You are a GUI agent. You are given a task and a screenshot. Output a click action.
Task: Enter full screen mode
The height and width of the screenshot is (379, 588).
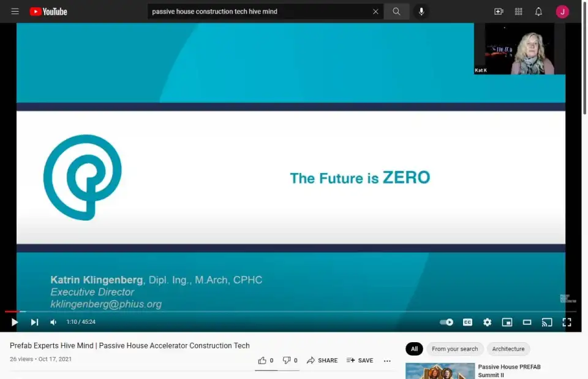tap(567, 322)
